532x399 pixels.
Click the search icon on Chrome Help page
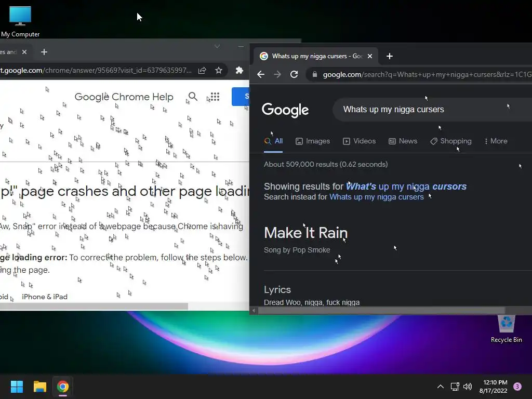193,96
